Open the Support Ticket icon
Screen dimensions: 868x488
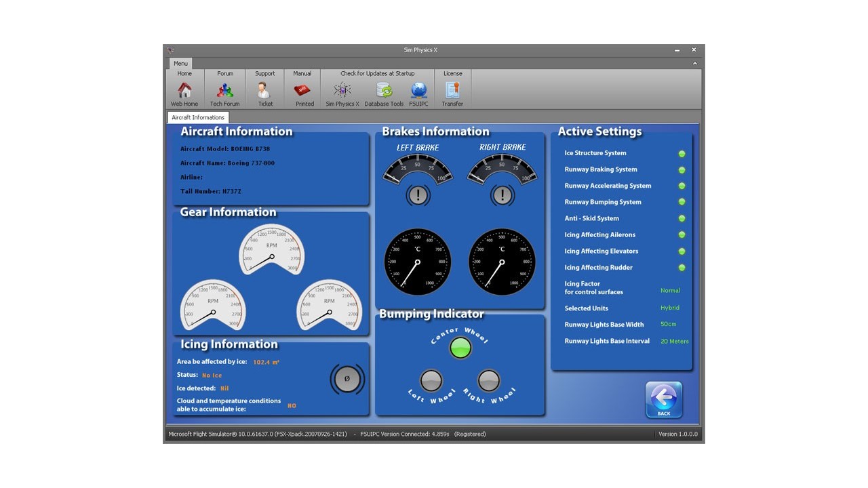click(x=264, y=91)
